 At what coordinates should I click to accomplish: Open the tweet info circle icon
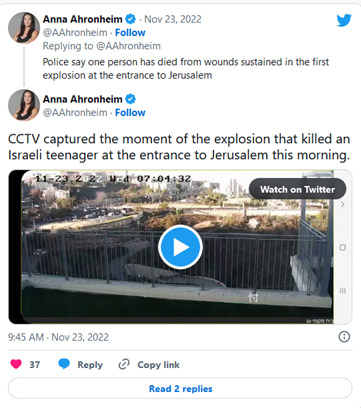(x=344, y=337)
